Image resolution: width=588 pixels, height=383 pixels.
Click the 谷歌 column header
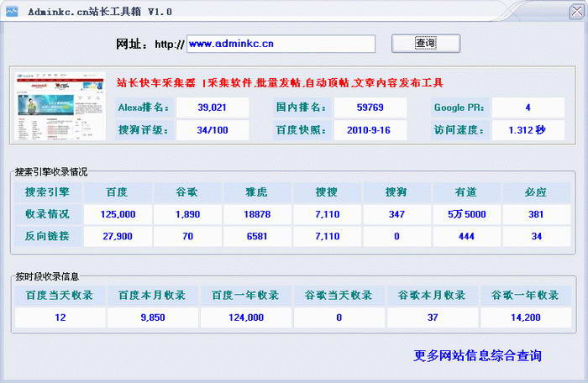coord(187,192)
